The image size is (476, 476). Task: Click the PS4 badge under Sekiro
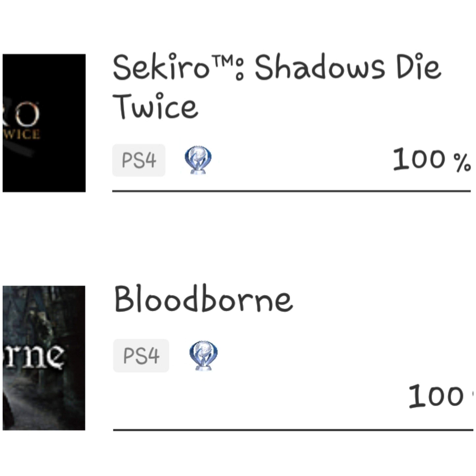coord(139,160)
